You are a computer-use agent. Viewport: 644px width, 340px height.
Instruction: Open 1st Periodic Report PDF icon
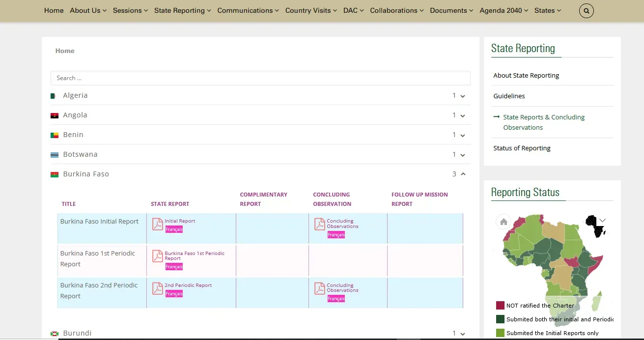(157, 256)
